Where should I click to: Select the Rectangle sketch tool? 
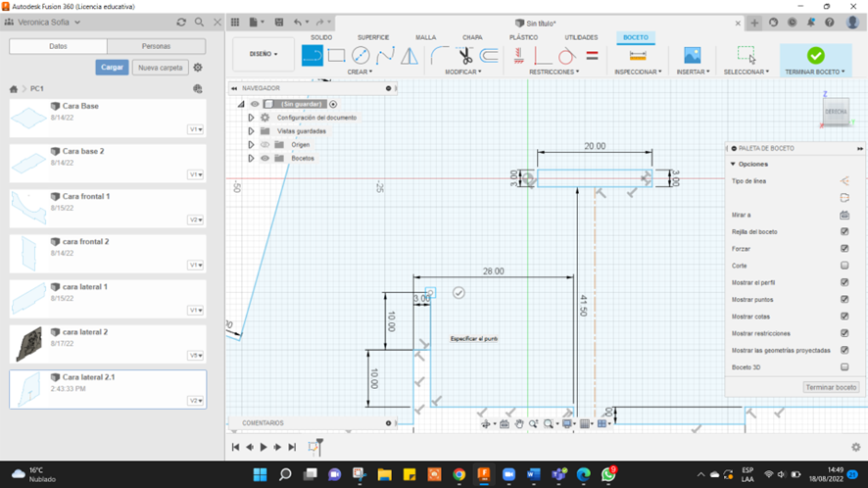click(x=336, y=56)
